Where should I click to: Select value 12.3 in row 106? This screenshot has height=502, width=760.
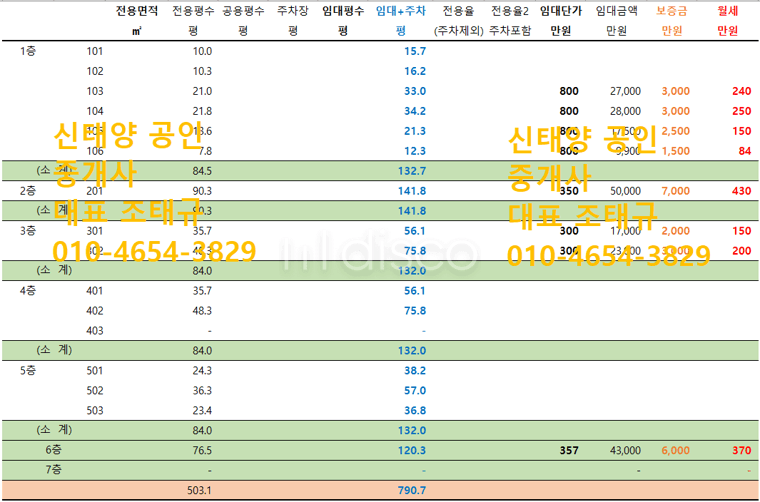pos(415,151)
